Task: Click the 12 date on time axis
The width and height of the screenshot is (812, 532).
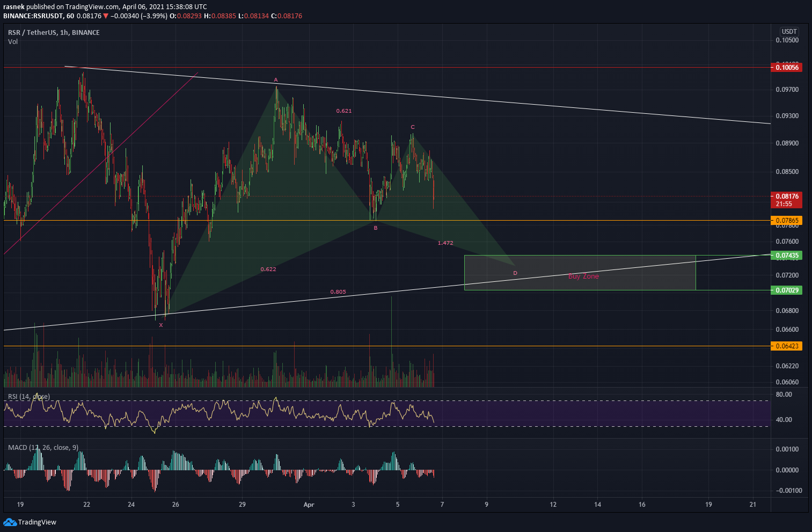Action: click(553, 505)
